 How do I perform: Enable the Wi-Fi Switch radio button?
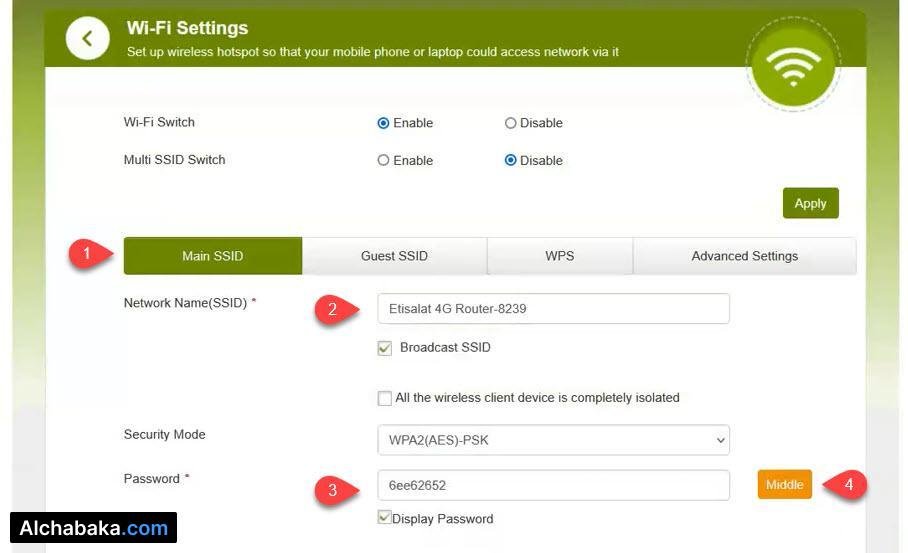[x=383, y=123]
